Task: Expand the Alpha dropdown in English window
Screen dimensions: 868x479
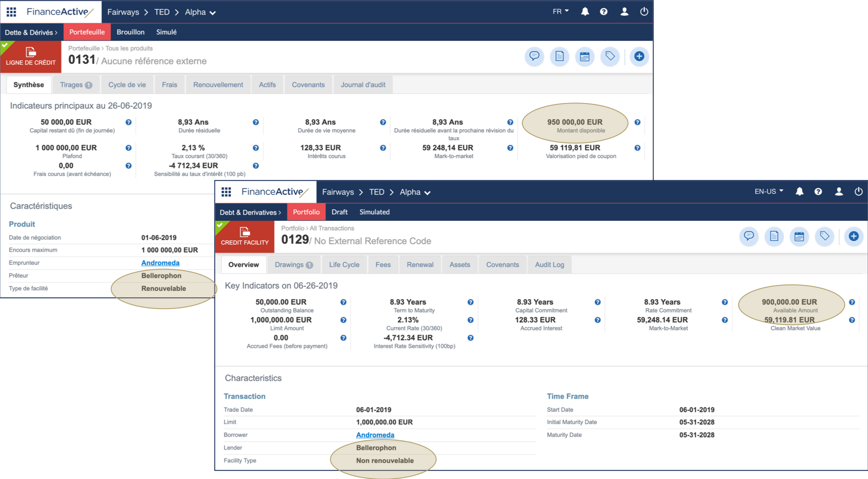Action: click(415, 193)
